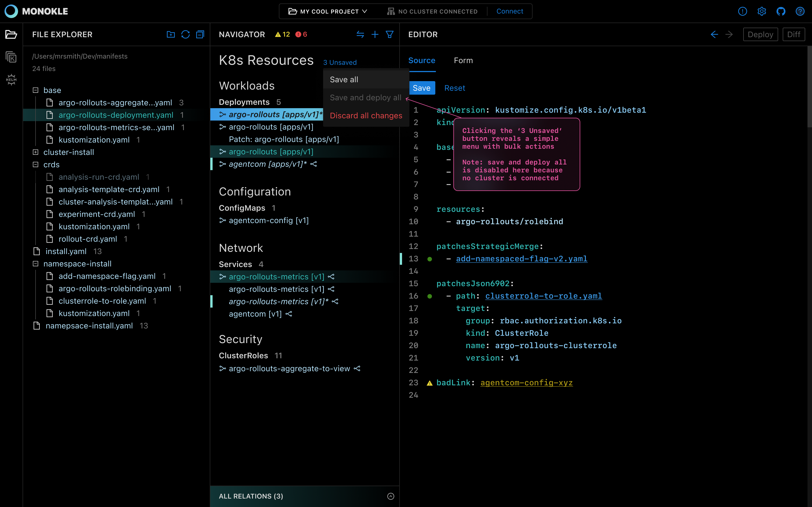
Task: Open the Kustomize panel in the left sidebar
Action: point(11,57)
